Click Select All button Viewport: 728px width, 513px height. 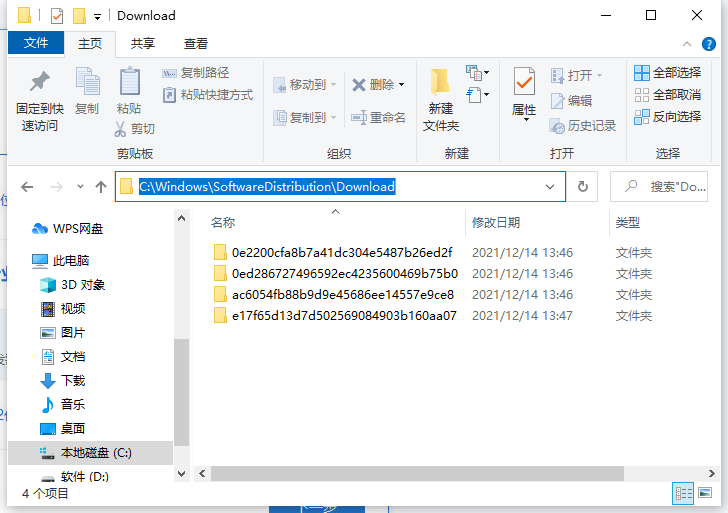668,73
